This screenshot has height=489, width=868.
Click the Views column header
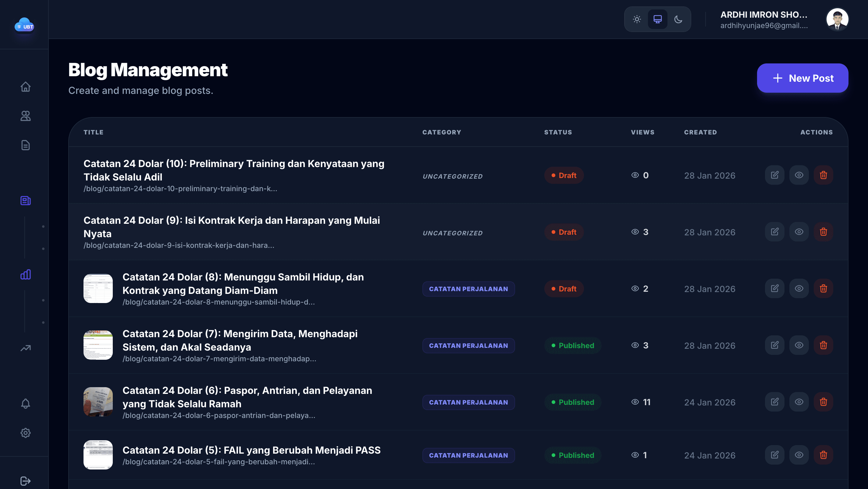point(642,132)
